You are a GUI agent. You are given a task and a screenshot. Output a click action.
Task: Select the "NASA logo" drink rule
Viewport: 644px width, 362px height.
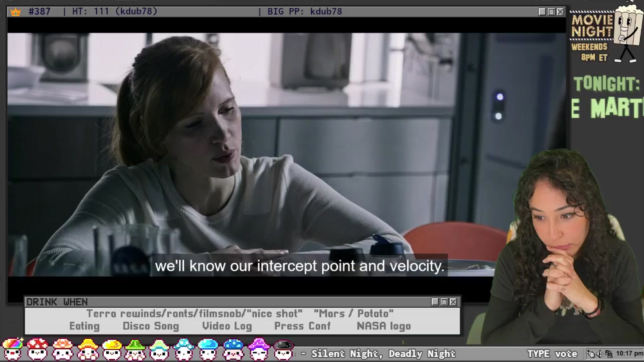coord(384,326)
